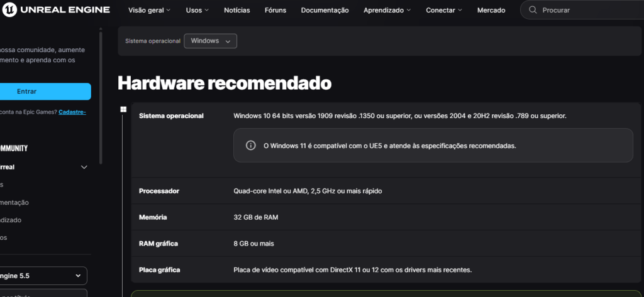Click the Hardware recomendado heading
The image size is (644, 297).
coord(225,84)
